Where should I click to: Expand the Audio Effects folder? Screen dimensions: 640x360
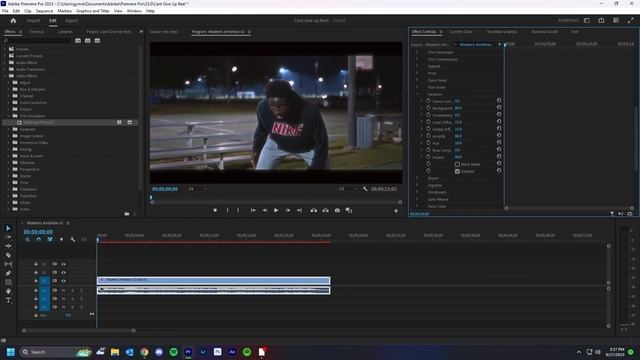5,62
